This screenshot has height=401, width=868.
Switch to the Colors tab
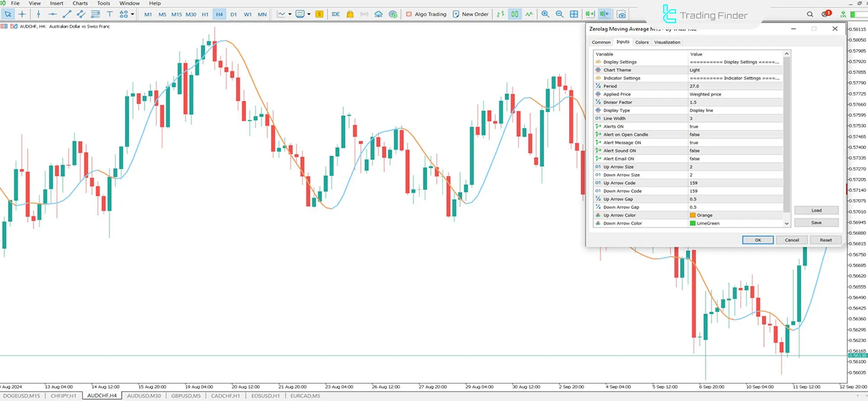(x=642, y=42)
